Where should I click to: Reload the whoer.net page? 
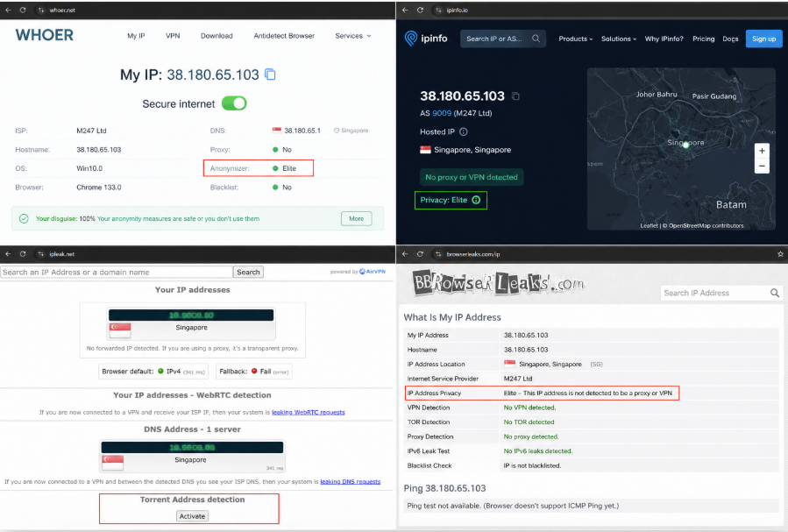tap(23, 10)
